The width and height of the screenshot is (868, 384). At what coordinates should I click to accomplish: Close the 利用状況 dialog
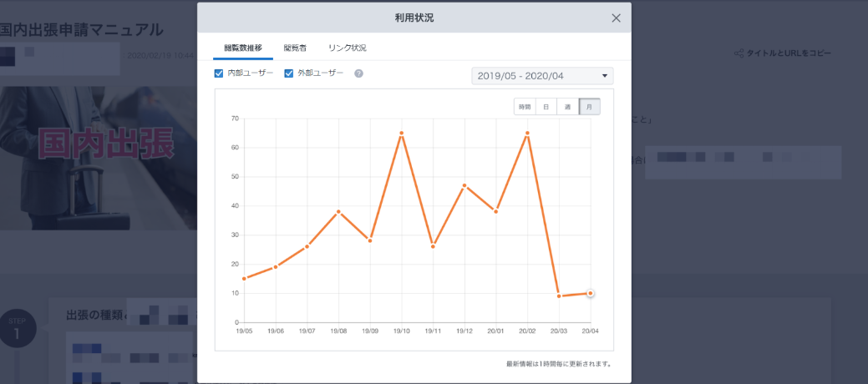(616, 18)
